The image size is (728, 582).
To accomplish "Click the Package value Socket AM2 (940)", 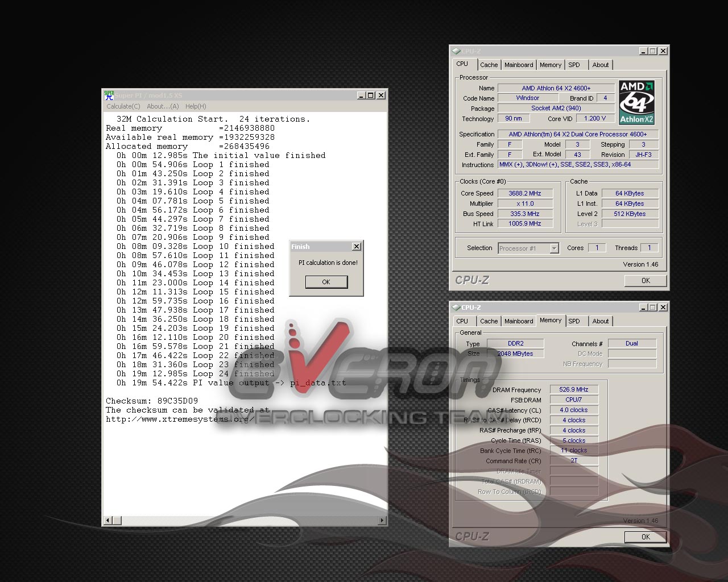I will click(556, 108).
